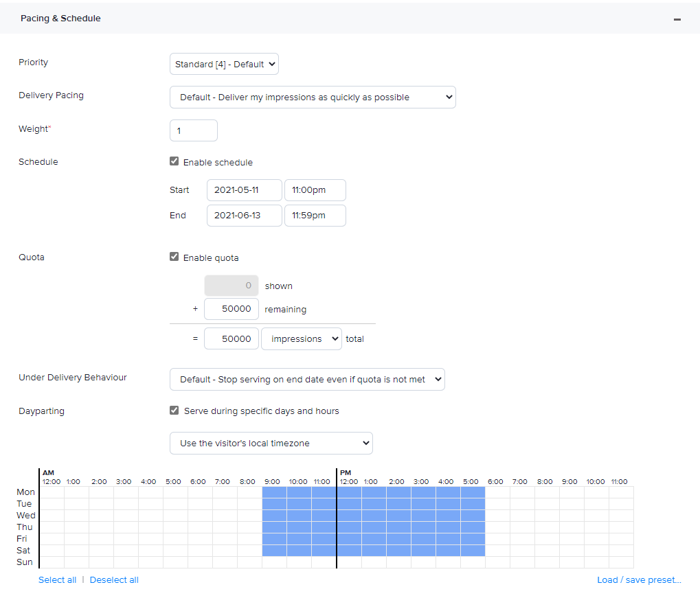Click the Deselect all link
Image resolution: width=700 pixels, height=598 pixels.
tap(114, 579)
